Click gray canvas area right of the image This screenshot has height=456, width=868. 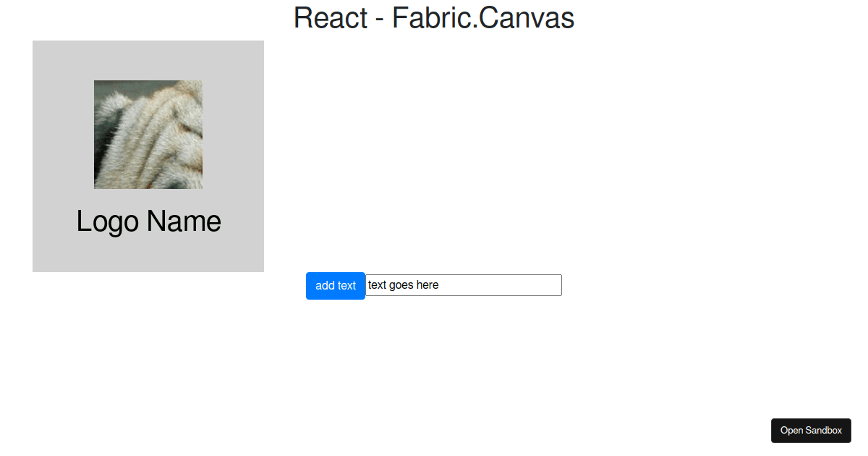233,135
